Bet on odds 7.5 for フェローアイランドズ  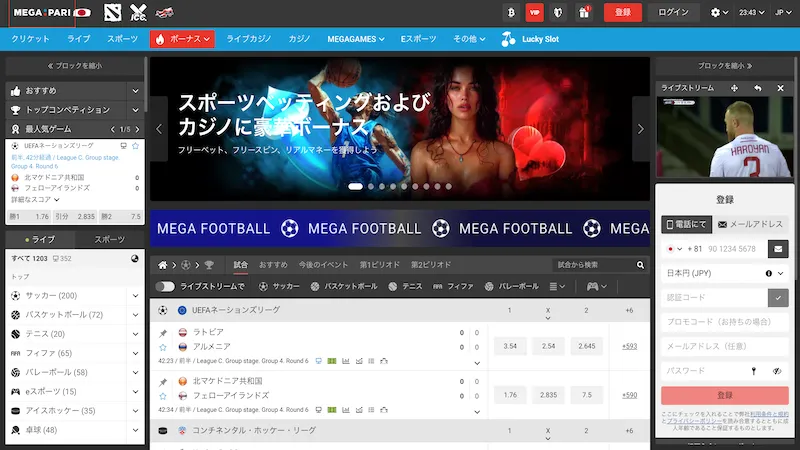pos(586,395)
